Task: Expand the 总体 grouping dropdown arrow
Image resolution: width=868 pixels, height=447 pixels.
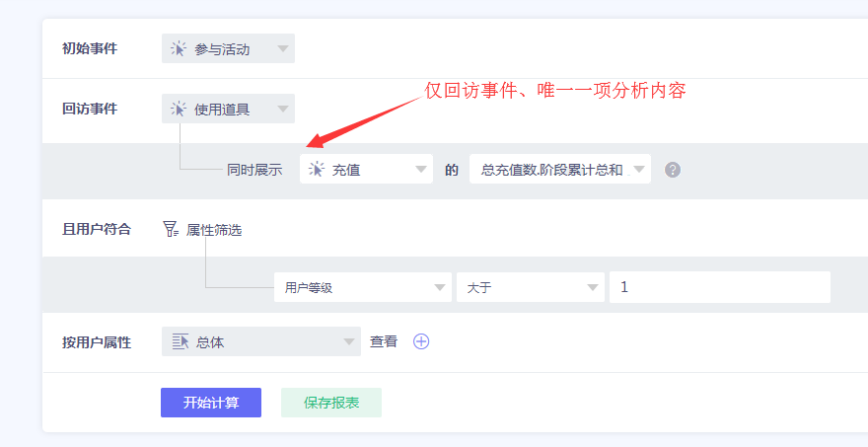Action: click(349, 341)
